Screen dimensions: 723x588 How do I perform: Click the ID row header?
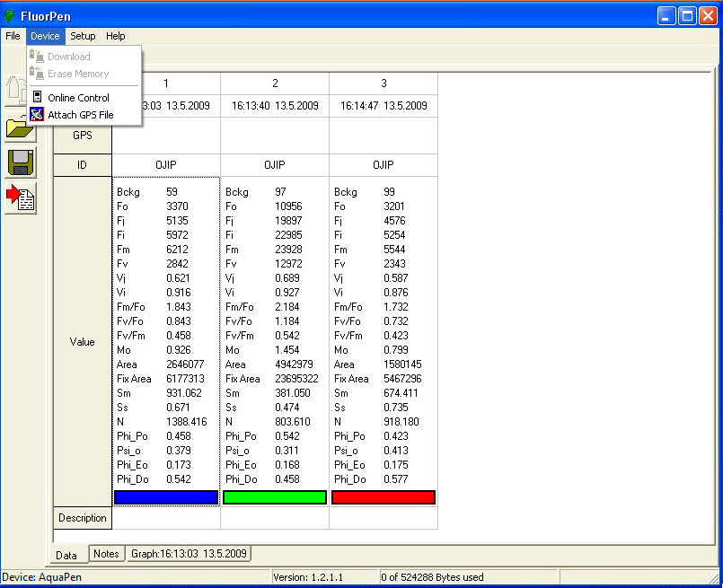point(83,165)
